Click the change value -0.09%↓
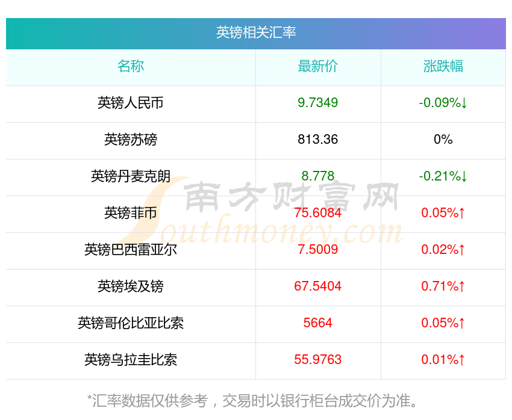 (x=443, y=103)
